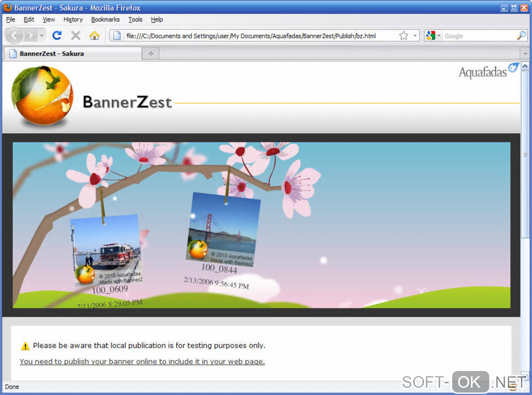
Task: Click the Aquafadas logo
Action: point(488,71)
